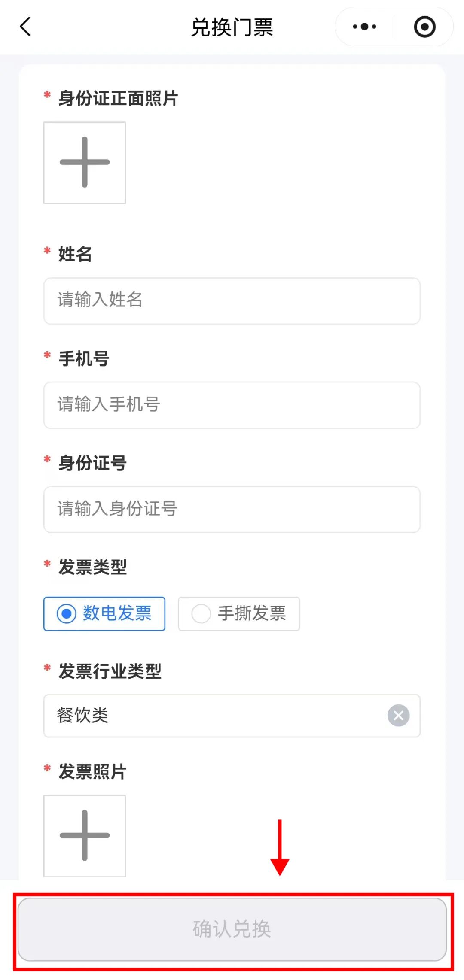Open the 发票行业类型 dropdown
This screenshot has width=464, height=980.
pyautogui.click(x=215, y=716)
